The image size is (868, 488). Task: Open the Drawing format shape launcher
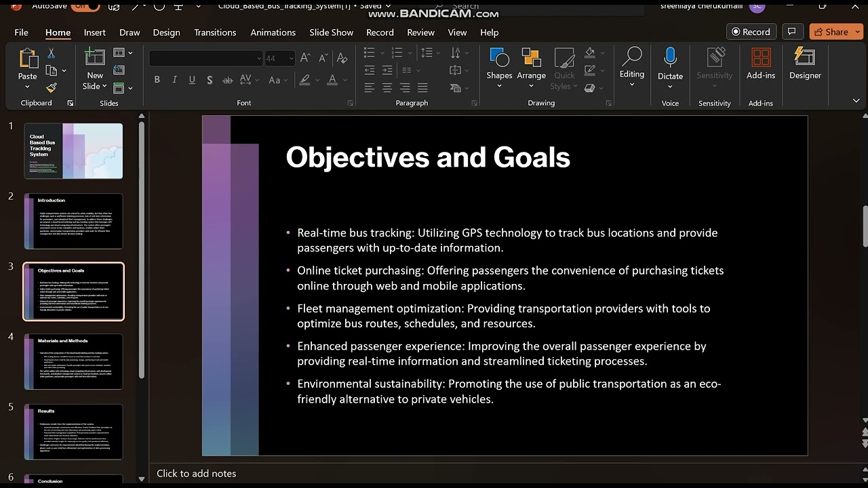pyautogui.click(x=608, y=103)
